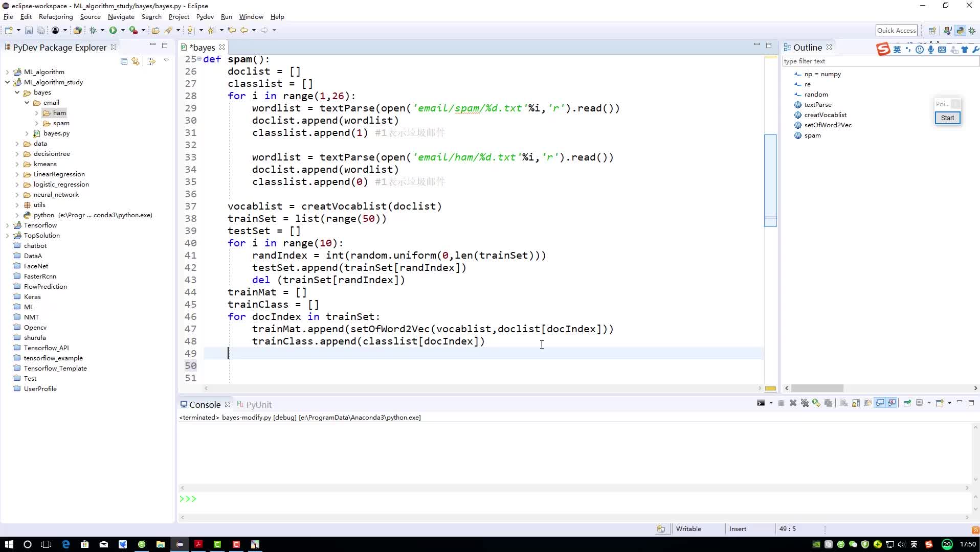Toggle Show Console When Standard Out Changes
The width and height of the screenshot is (980, 552).
tap(880, 403)
